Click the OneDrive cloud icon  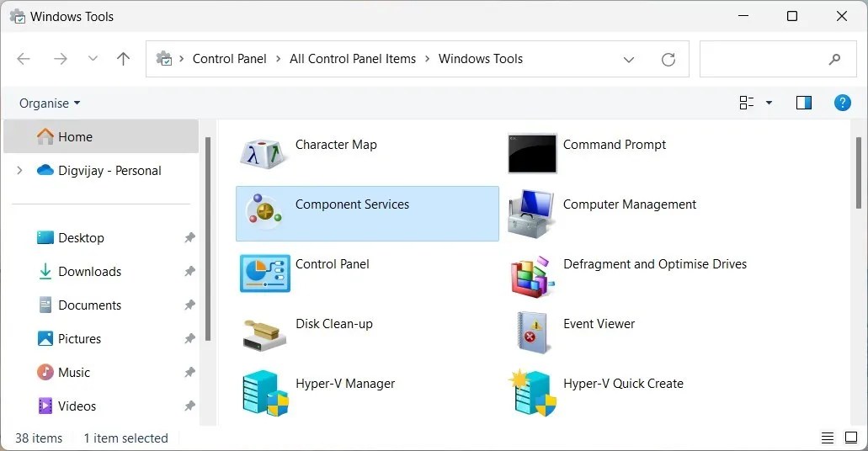45,170
